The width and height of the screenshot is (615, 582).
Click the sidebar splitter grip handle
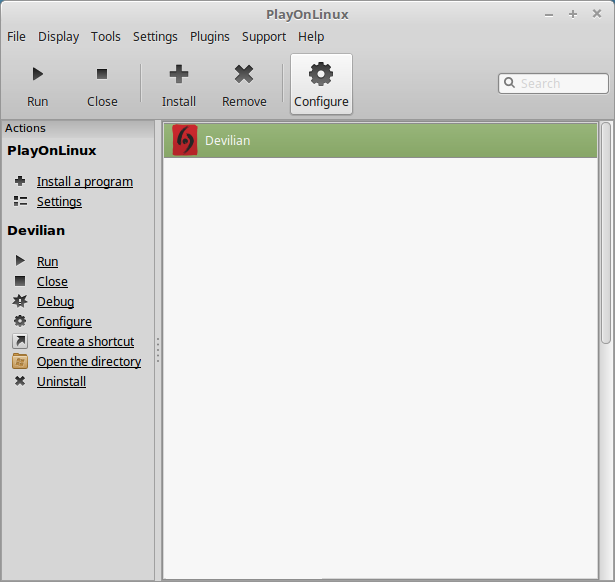pyautogui.click(x=158, y=350)
